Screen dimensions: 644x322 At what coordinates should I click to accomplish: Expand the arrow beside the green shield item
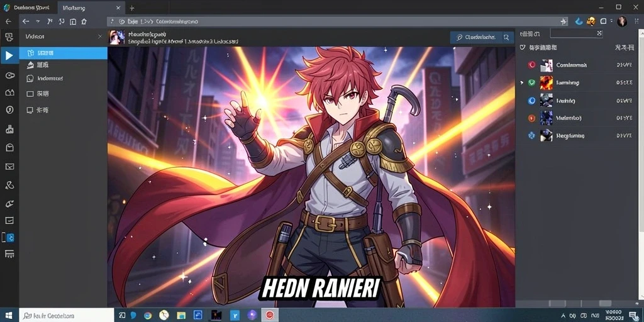(521, 82)
